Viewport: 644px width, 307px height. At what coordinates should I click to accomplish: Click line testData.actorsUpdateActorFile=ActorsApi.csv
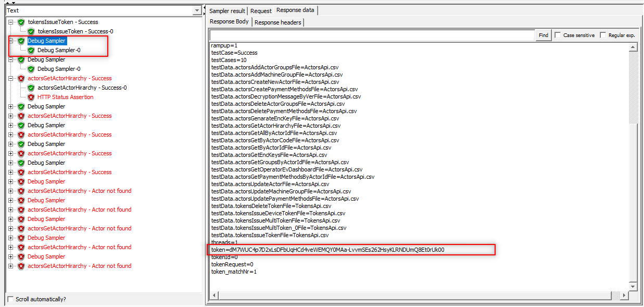[x=270, y=184]
